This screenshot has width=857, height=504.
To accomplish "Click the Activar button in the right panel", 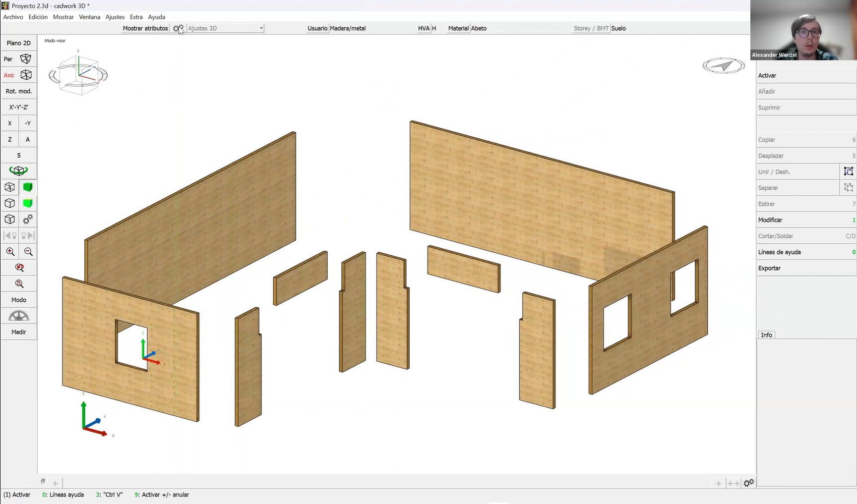I will tap(806, 75).
